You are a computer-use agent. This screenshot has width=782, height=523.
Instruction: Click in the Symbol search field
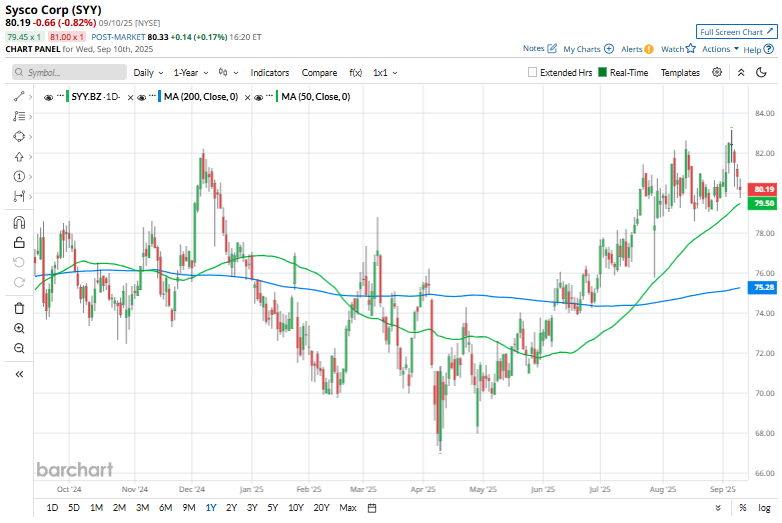tap(69, 72)
